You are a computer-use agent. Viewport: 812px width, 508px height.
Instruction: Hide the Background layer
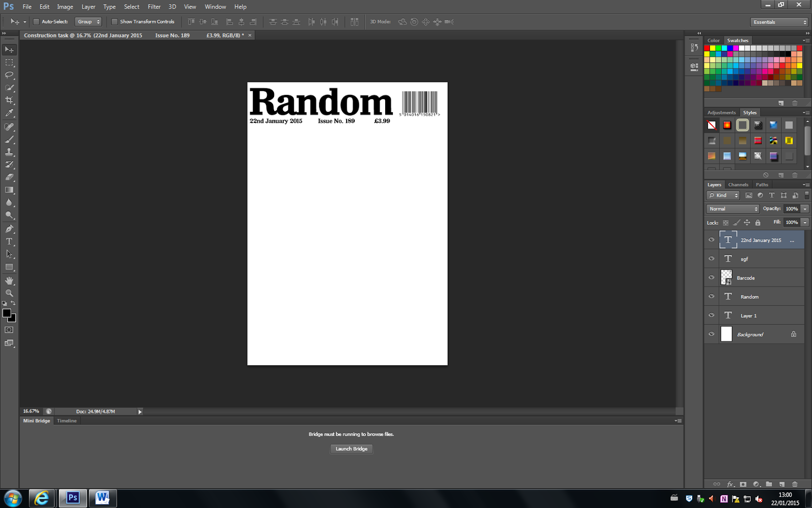coord(712,334)
